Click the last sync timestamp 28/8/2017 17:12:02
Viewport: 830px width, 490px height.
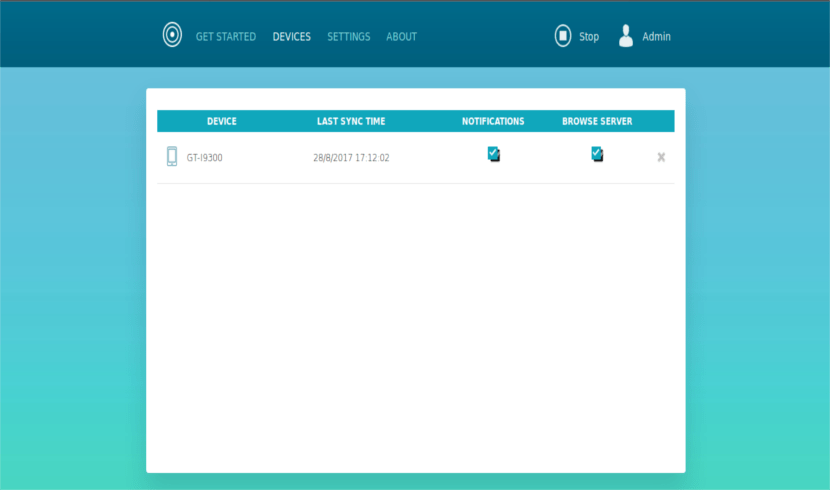(351, 158)
